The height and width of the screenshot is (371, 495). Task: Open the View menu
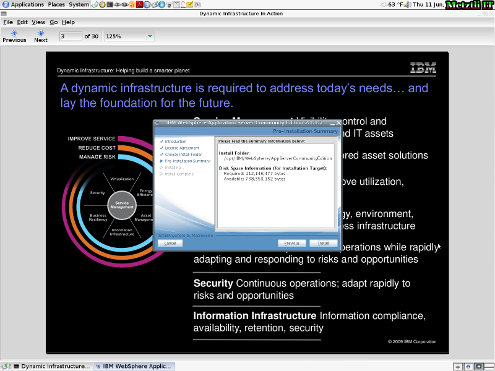(38, 22)
